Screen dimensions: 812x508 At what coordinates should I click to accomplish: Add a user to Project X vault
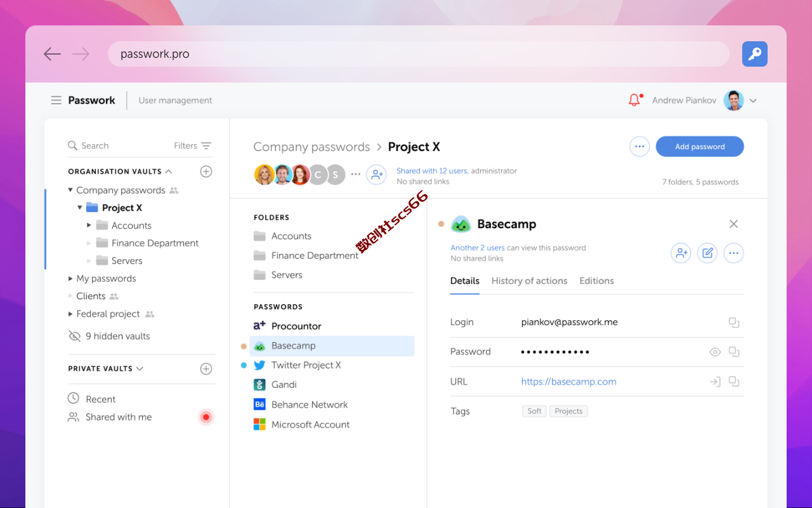click(376, 174)
